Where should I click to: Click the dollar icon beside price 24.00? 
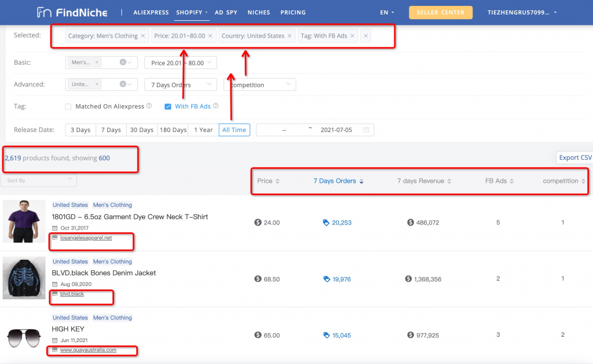pyautogui.click(x=258, y=222)
